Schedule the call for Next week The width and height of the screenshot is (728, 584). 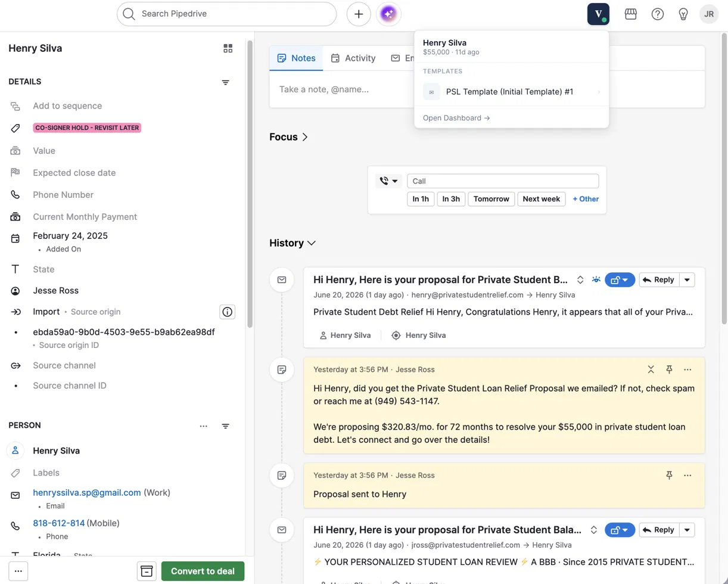[x=542, y=199]
